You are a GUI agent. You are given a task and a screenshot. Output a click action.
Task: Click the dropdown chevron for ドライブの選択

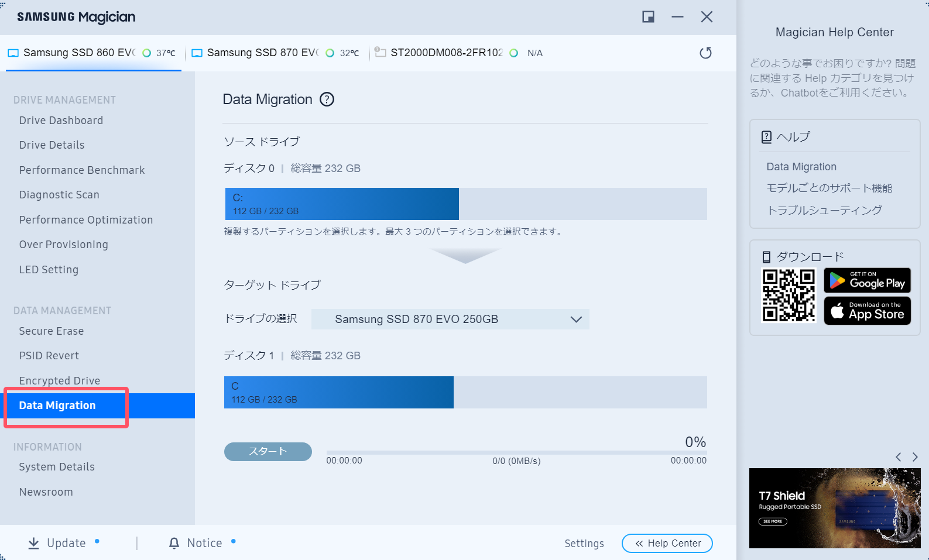pyautogui.click(x=576, y=319)
